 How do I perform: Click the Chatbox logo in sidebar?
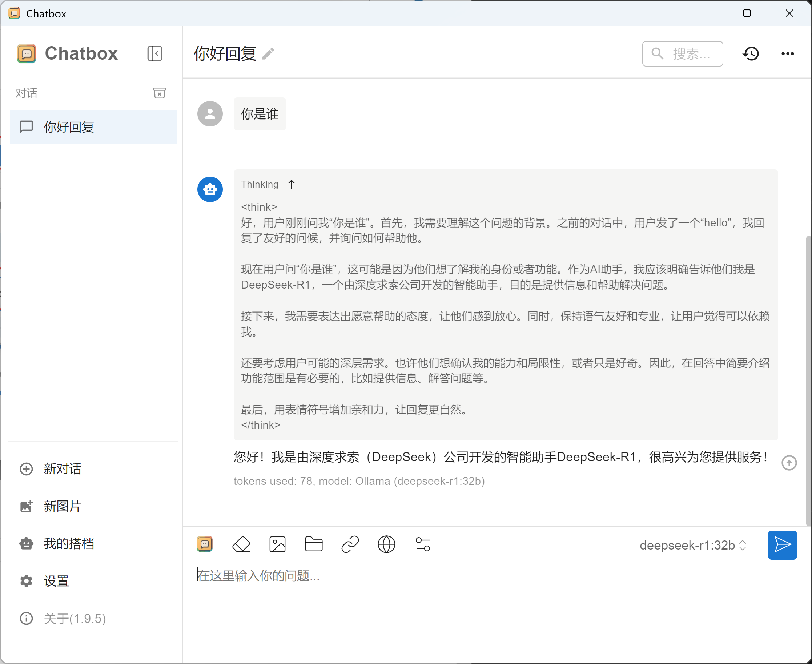(27, 53)
